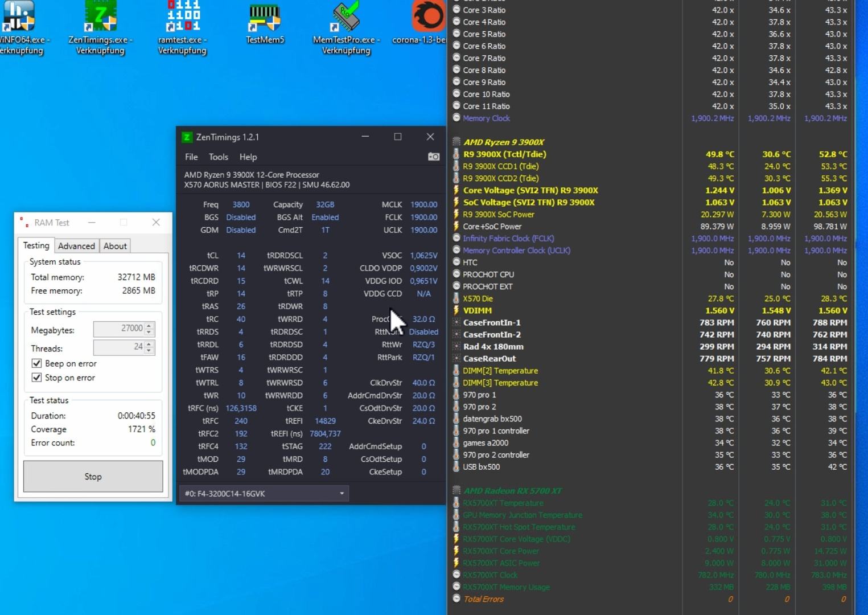Click the VSOC value 1,0625V
868x615 pixels.
pos(423,255)
